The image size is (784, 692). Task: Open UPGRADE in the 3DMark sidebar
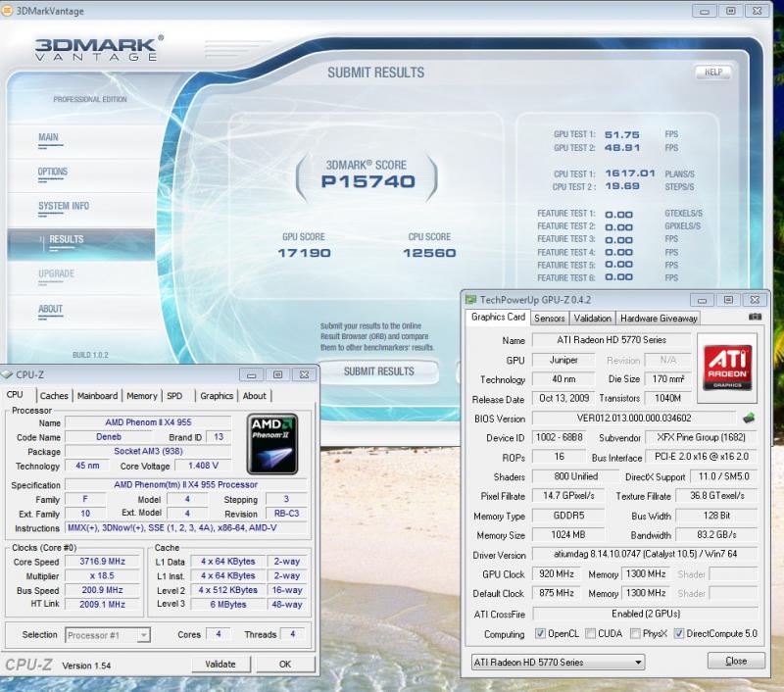pos(56,273)
